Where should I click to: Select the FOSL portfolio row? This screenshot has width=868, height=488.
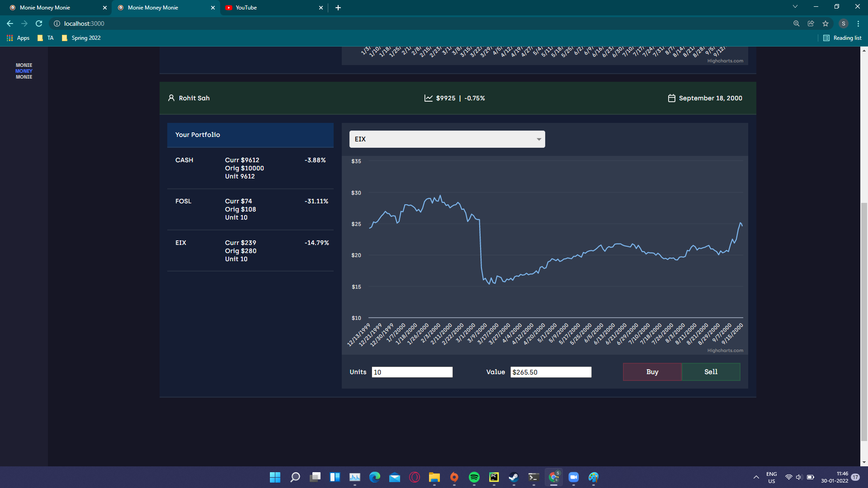pos(250,209)
